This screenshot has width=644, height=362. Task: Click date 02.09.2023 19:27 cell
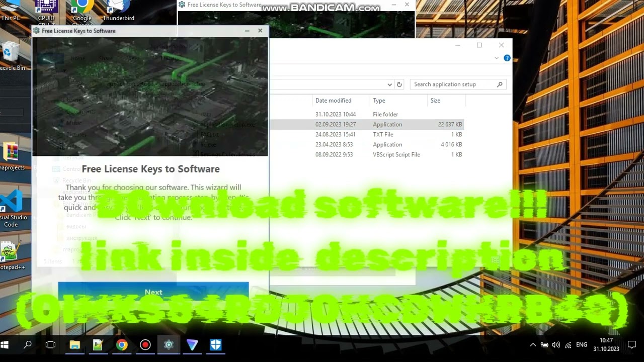(336, 124)
